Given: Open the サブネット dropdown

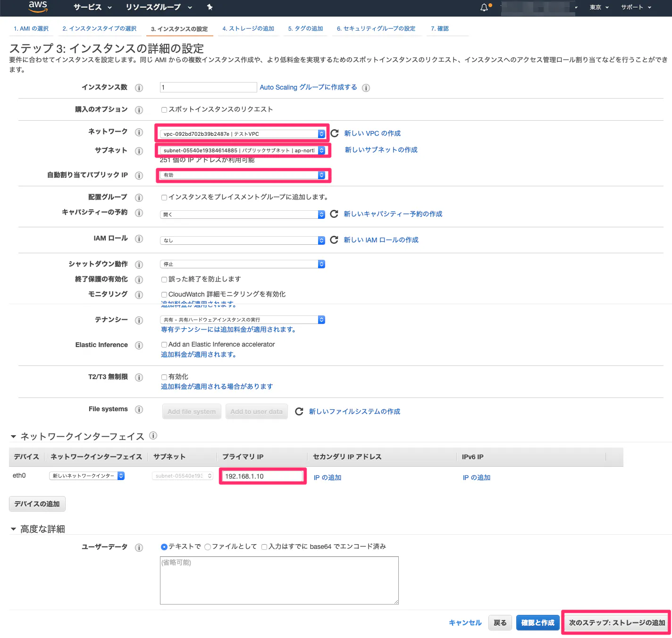Looking at the screenshot, I should [x=243, y=150].
